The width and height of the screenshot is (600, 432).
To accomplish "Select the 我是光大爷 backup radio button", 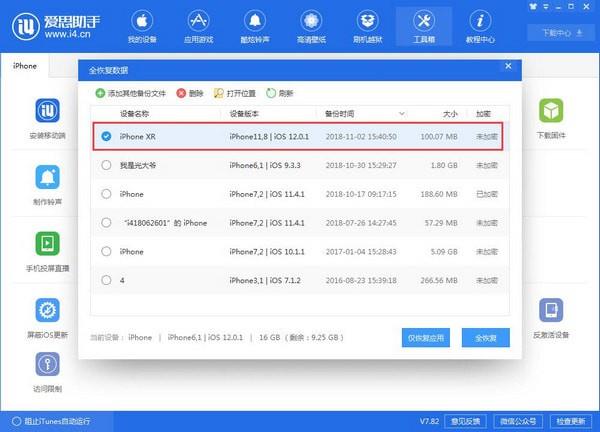I will (106, 165).
